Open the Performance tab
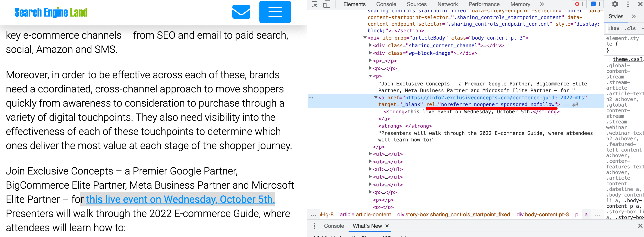Screen dimensions: 644x237 484,4
